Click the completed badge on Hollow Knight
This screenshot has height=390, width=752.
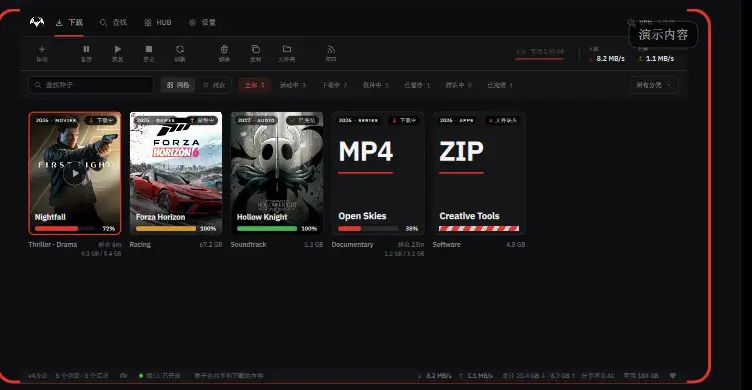coord(303,120)
